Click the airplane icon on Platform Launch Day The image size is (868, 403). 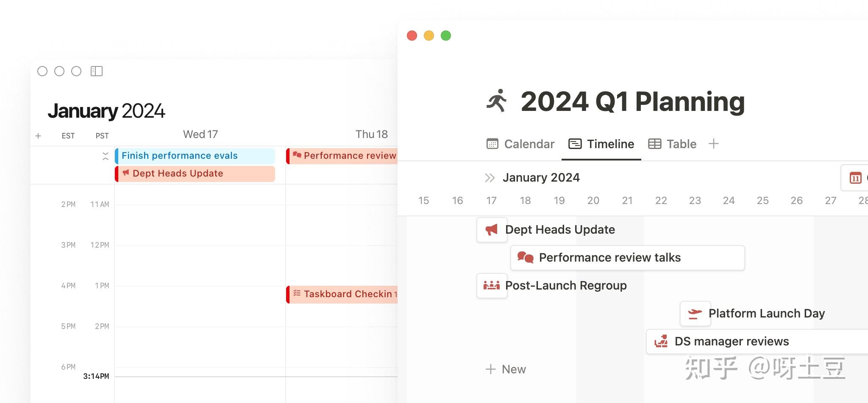(x=695, y=313)
